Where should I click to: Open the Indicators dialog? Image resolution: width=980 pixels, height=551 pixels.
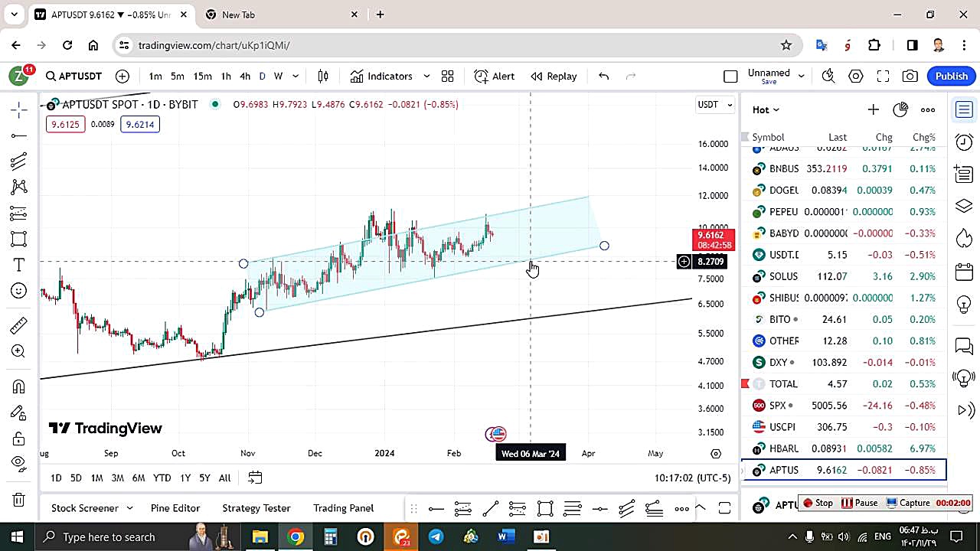381,76
